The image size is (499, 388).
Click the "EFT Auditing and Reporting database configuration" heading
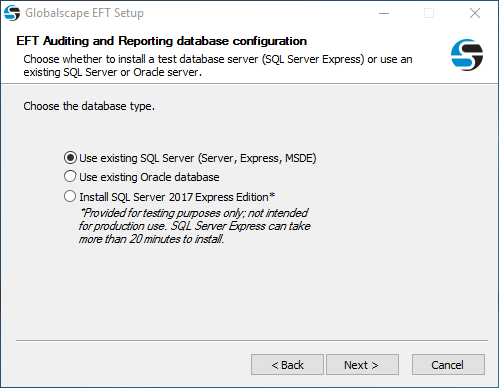point(162,41)
